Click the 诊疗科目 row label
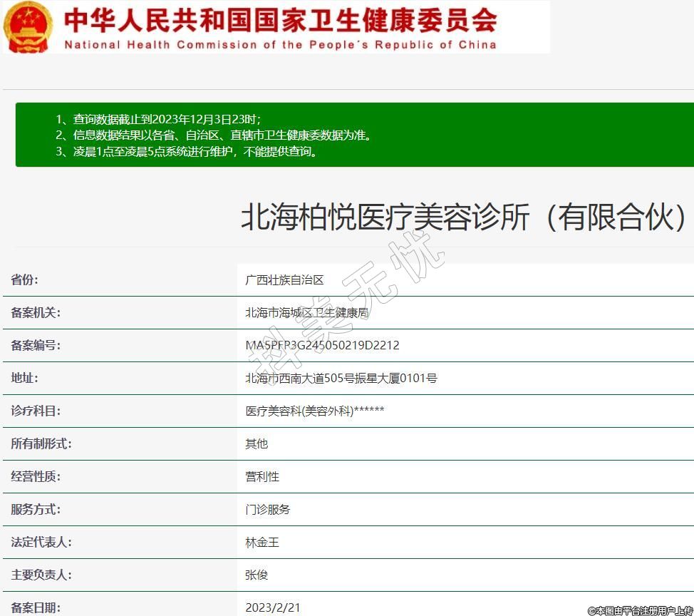 36,411
